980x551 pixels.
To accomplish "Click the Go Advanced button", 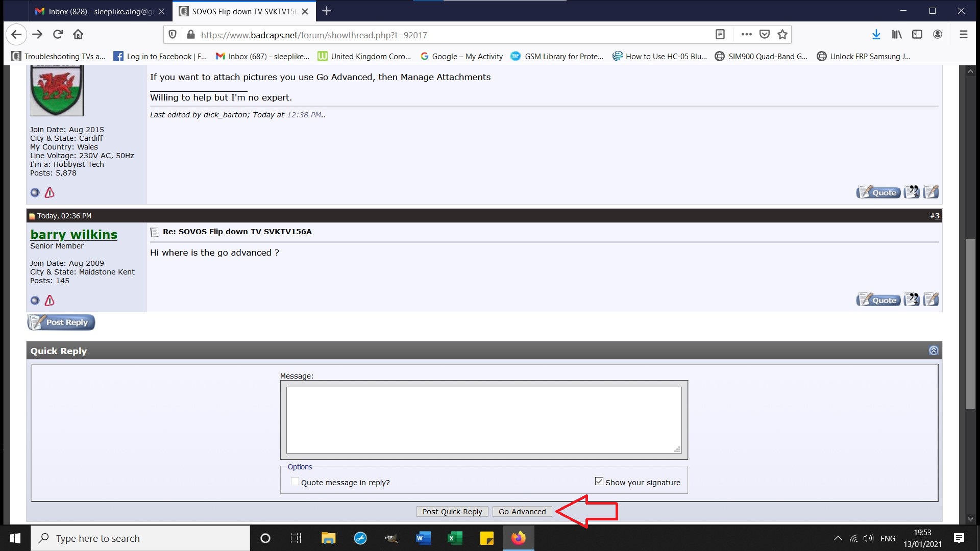I will point(522,511).
